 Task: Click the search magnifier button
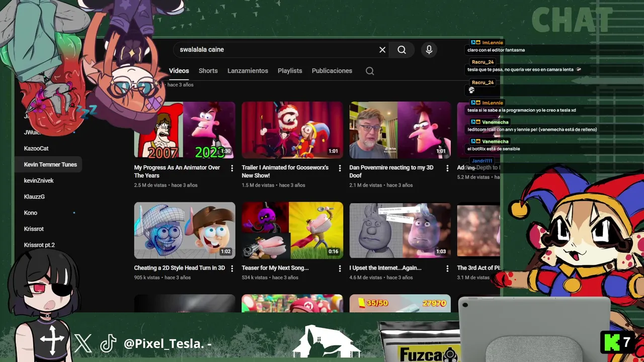click(401, 50)
